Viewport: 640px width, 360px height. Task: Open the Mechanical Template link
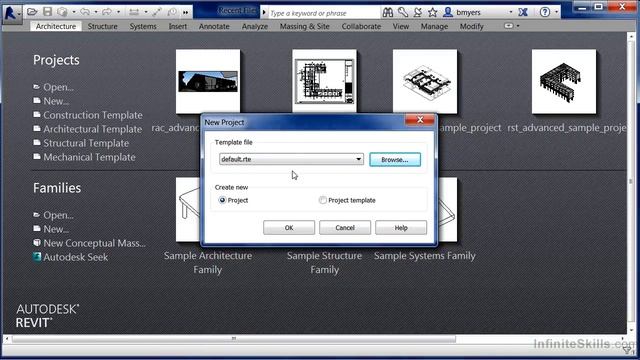click(x=89, y=157)
